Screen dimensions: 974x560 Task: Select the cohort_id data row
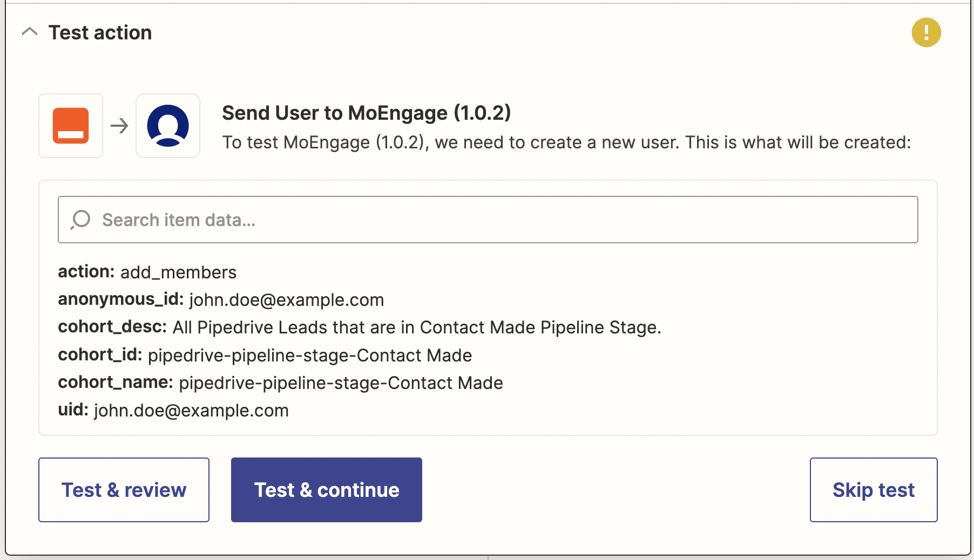[265, 355]
